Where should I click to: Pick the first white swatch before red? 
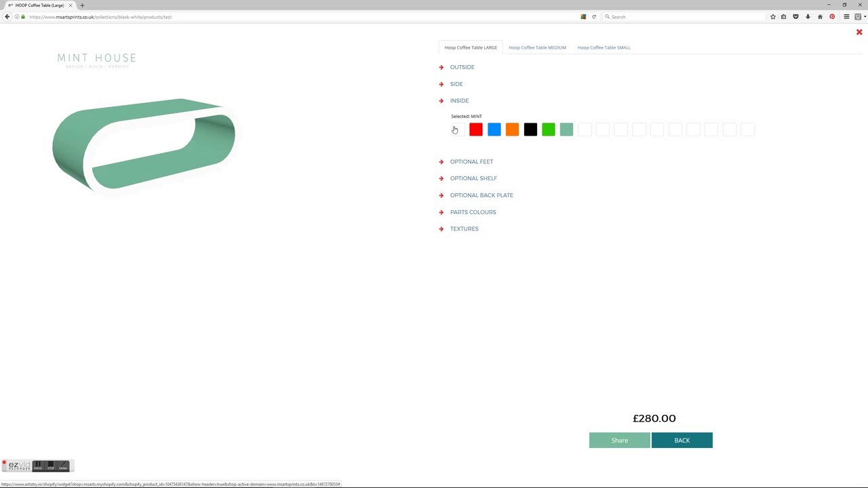[x=458, y=129]
